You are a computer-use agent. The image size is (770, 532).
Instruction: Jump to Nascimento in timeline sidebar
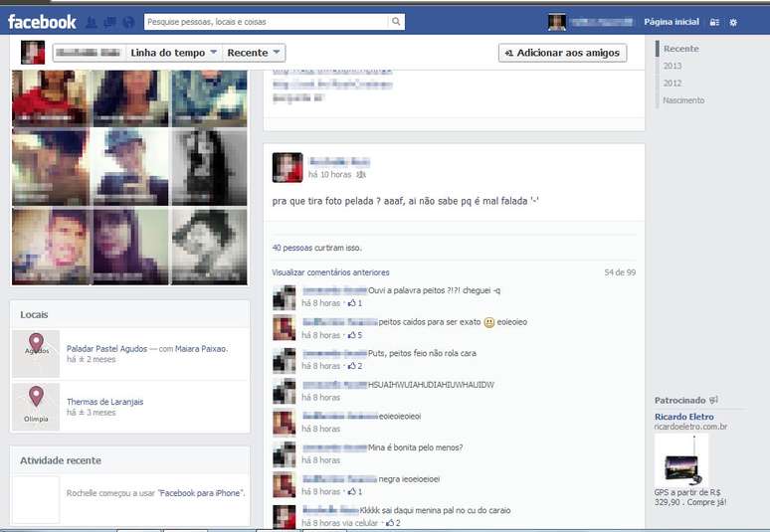coord(683,100)
